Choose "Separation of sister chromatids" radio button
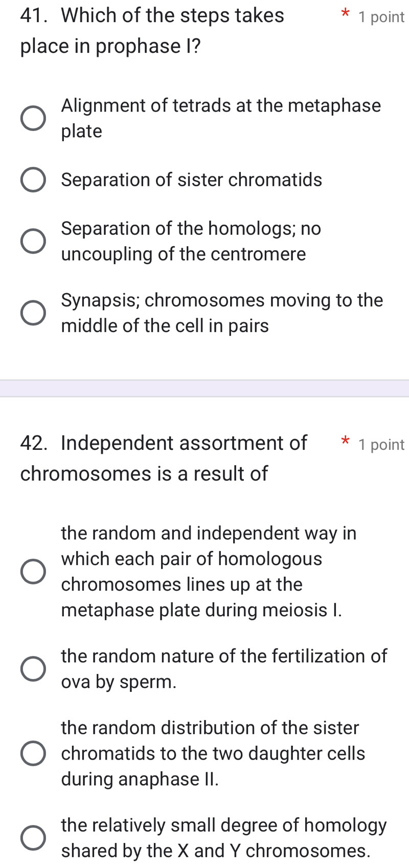This screenshot has height=868, width=409. (x=33, y=180)
